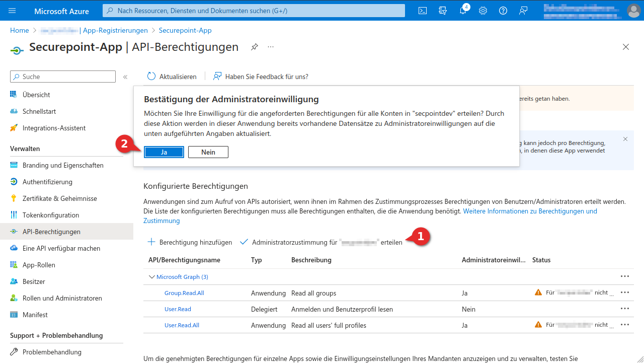
Task: Open the more options ellipsis beside the title
Action: (271, 47)
